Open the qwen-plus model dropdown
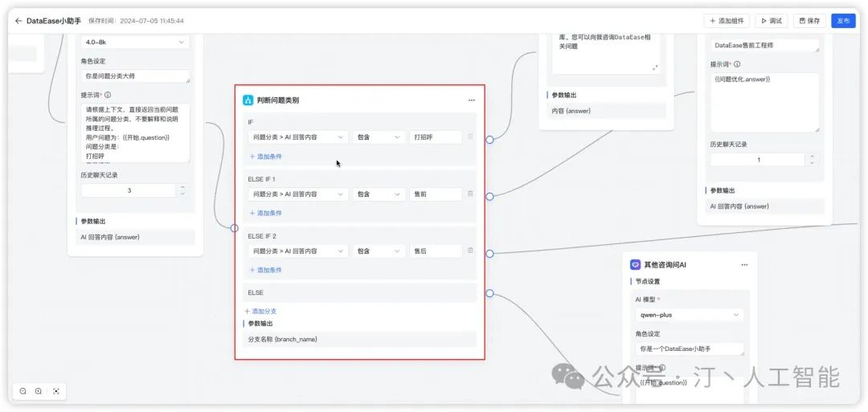This screenshot has height=412, width=868. [690, 315]
